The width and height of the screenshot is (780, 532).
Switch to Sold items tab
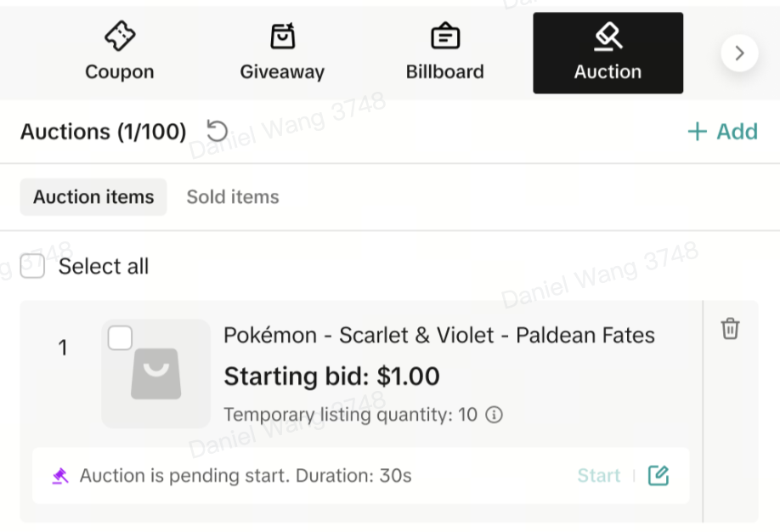pyautogui.click(x=233, y=197)
